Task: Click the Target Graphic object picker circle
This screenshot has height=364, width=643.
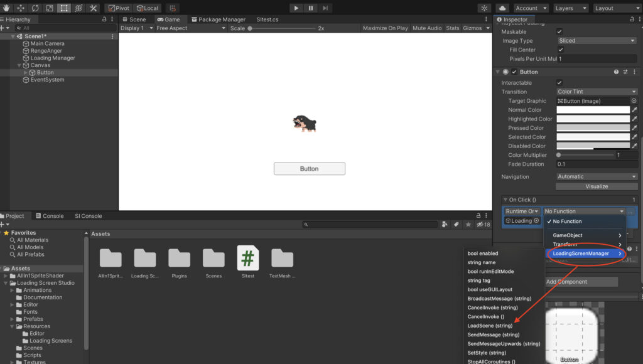Action: (x=634, y=101)
